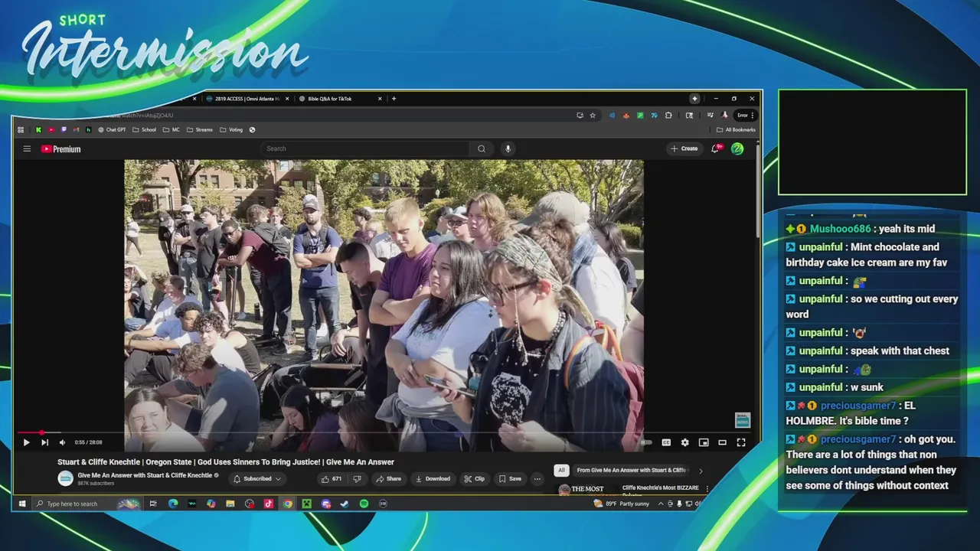This screenshot has width=980, height=551.
Task: Open the weather 89°F Partly sunny widget
Action: click(622, 504)
